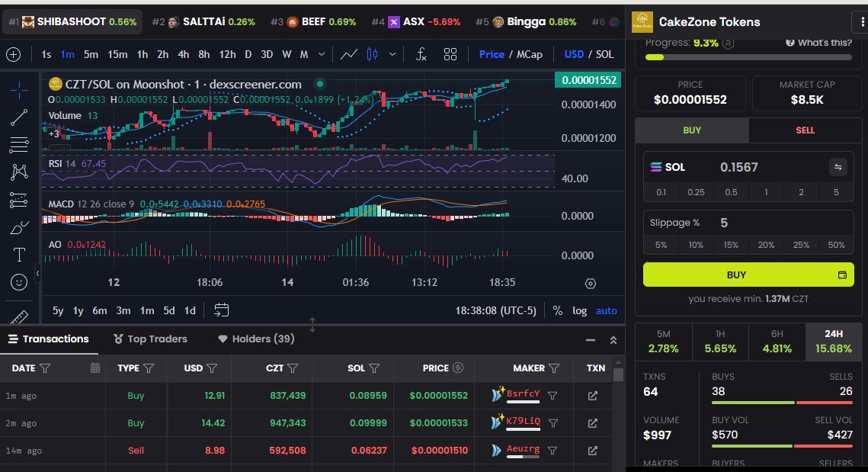Screen dimensions: 868x472
Task: Switch to candlestick chart style
Action: 373,54
